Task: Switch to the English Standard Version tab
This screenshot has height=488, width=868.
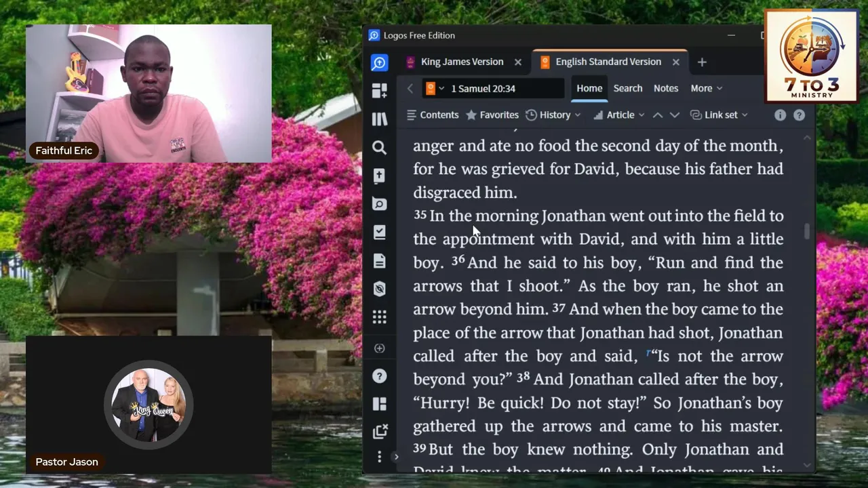Action: (x=608, y=62)
